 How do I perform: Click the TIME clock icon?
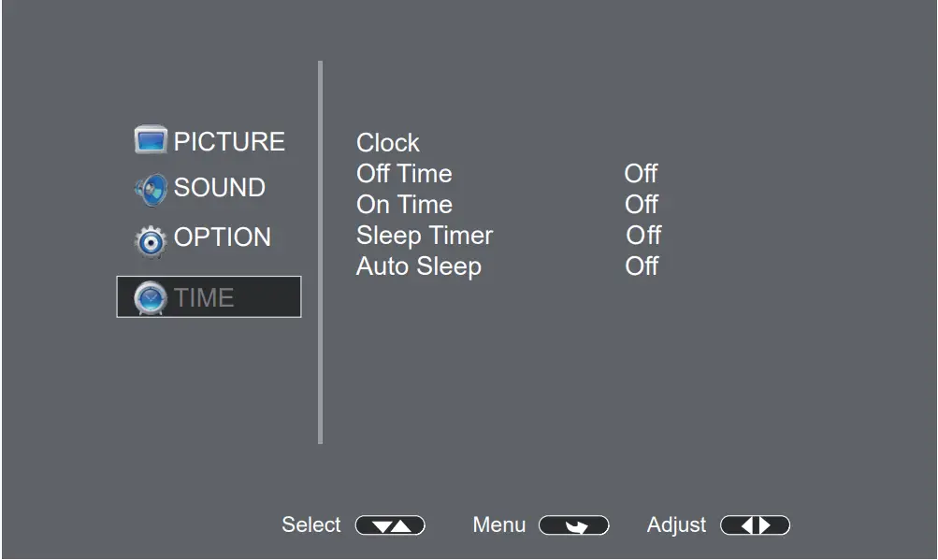tap(151, 298)
